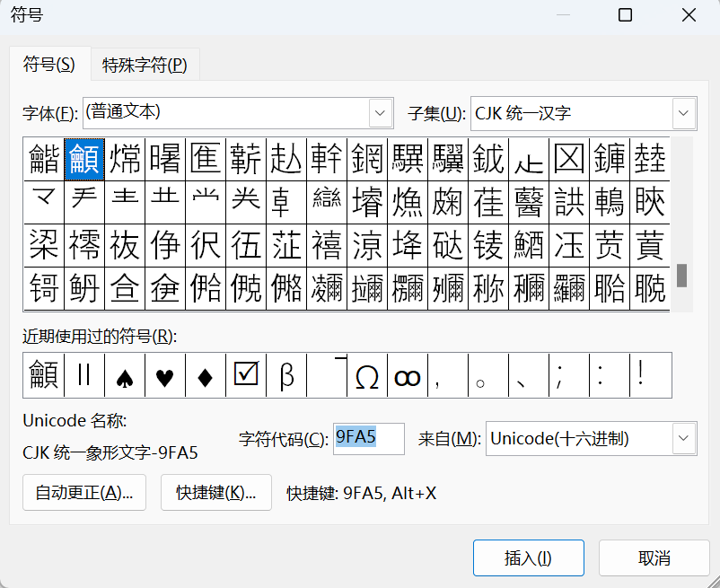720x588 pixels.
Task: Click the 自动更正(A)... button
Action: pos(84,493)
